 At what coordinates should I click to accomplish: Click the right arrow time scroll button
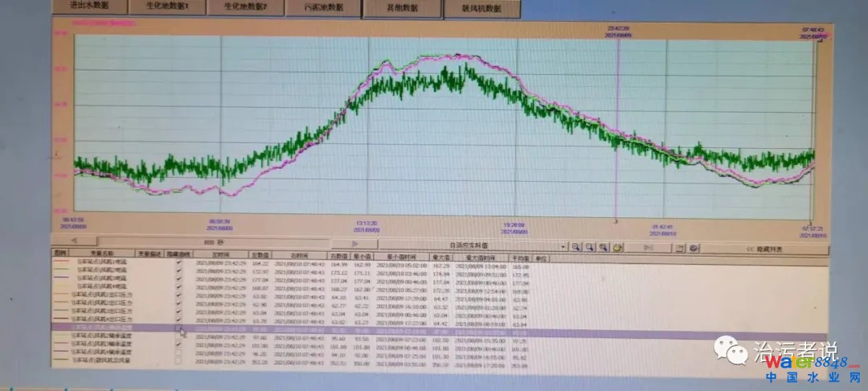click(355, 243)
